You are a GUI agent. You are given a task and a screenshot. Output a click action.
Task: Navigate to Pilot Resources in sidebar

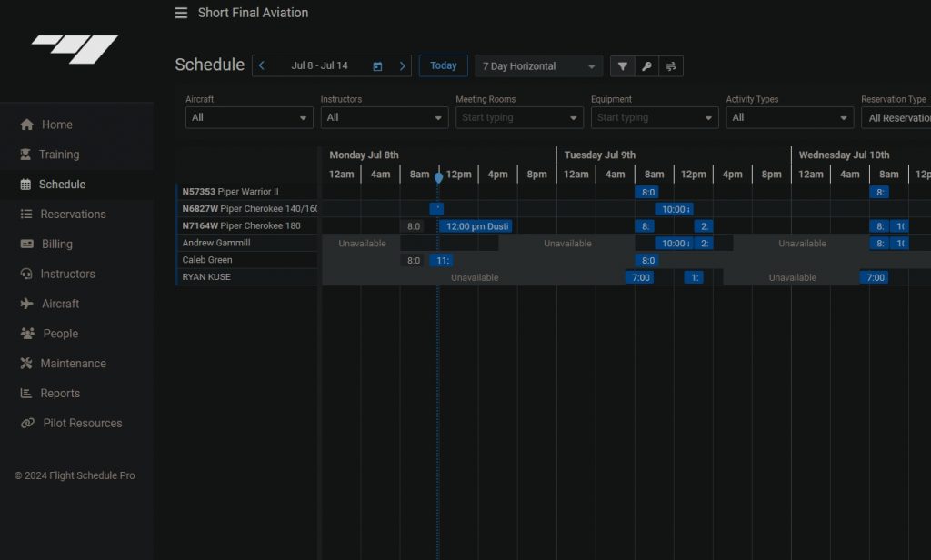pos(82,424)
